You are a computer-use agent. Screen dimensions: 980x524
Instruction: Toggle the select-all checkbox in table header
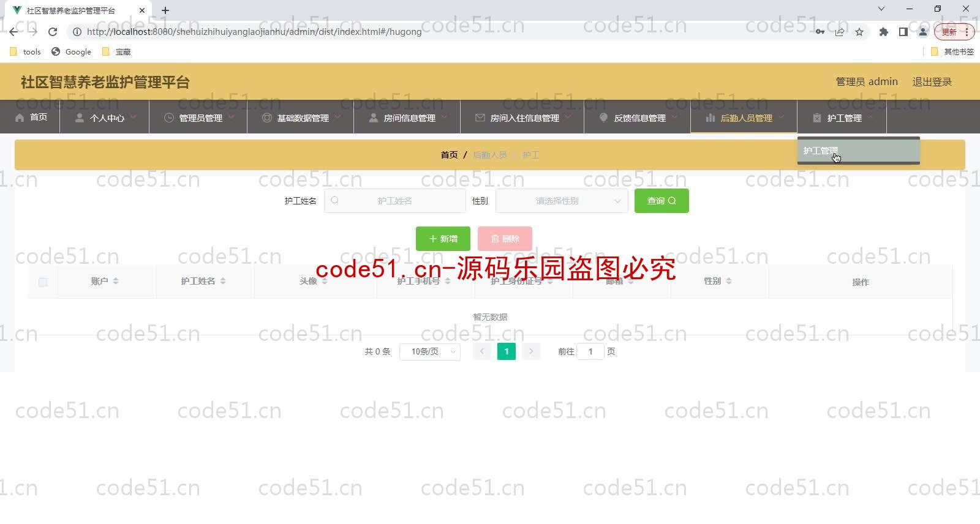pyautogui.click(x=43, y=282)
